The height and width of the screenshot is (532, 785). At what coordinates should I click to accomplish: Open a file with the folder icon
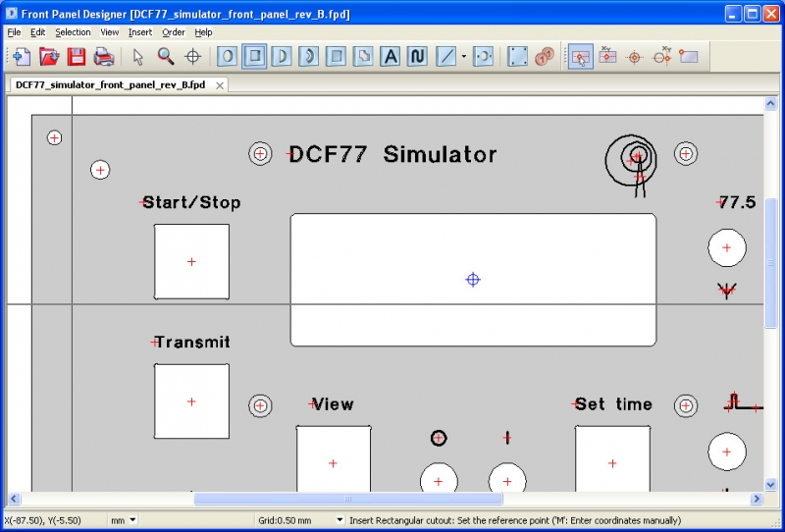49,56
